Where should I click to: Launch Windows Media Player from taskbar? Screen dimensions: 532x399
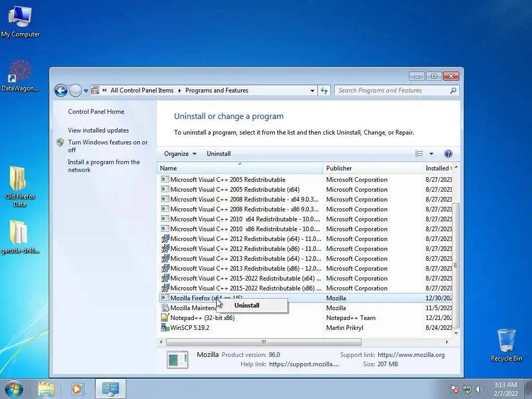tap(77, 389)
